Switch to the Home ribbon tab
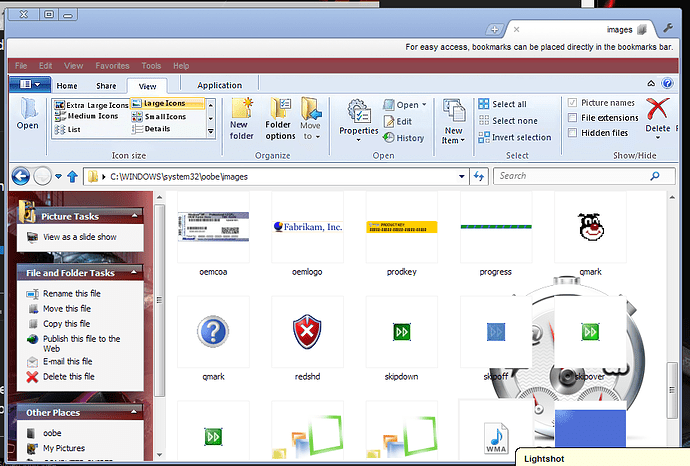690x466 pixels. [67, 86]
